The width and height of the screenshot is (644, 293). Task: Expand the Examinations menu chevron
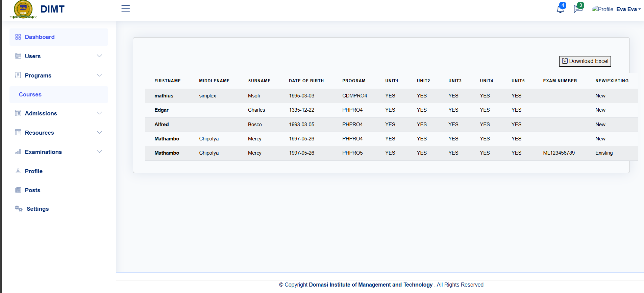[99, 152]
